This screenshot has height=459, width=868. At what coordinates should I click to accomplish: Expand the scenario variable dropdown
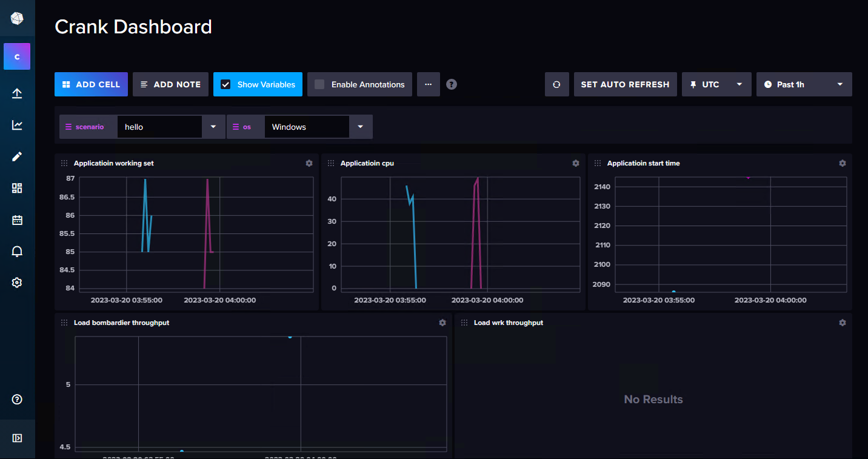(x=213, y=127)
